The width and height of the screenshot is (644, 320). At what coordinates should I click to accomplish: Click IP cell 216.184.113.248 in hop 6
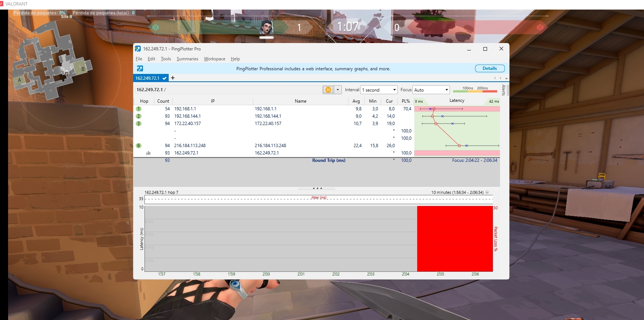click(190, 146)
